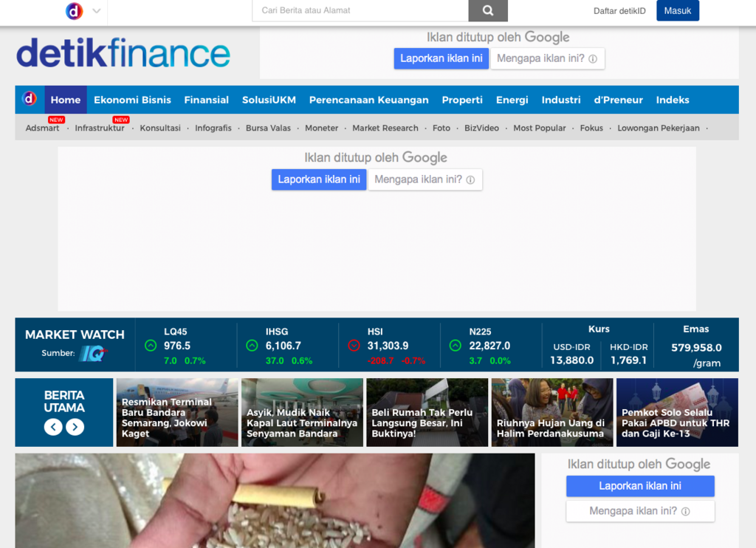Click the MARKET WATCH heading
This screenshot has height=548, width=756.
75,335
